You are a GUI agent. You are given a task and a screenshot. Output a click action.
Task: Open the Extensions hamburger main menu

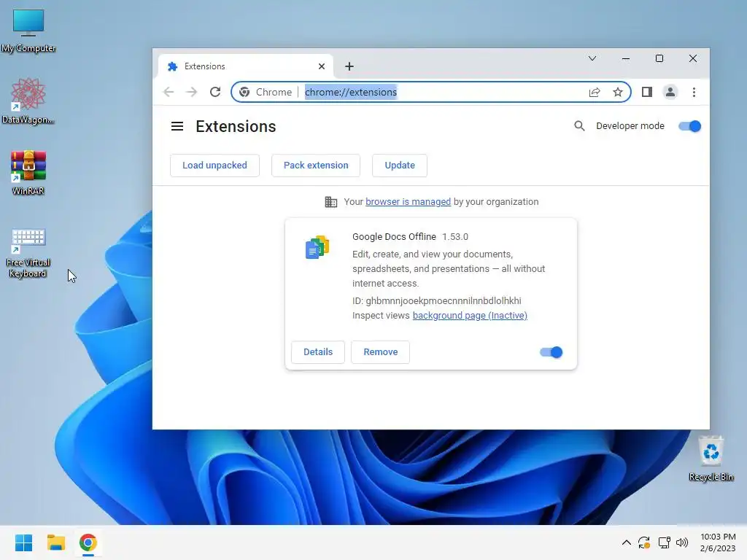click(177, 126)
